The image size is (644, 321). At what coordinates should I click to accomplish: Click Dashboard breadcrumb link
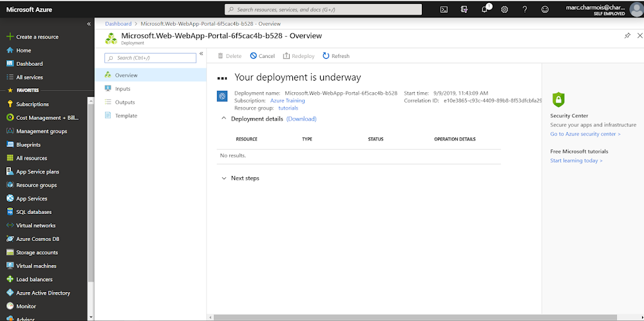(118, 24)
